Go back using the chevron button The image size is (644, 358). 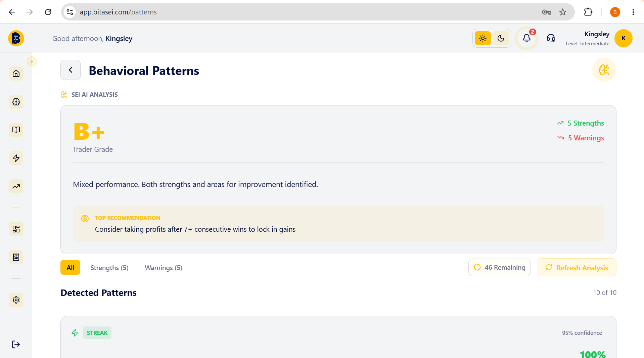[71, 70]
